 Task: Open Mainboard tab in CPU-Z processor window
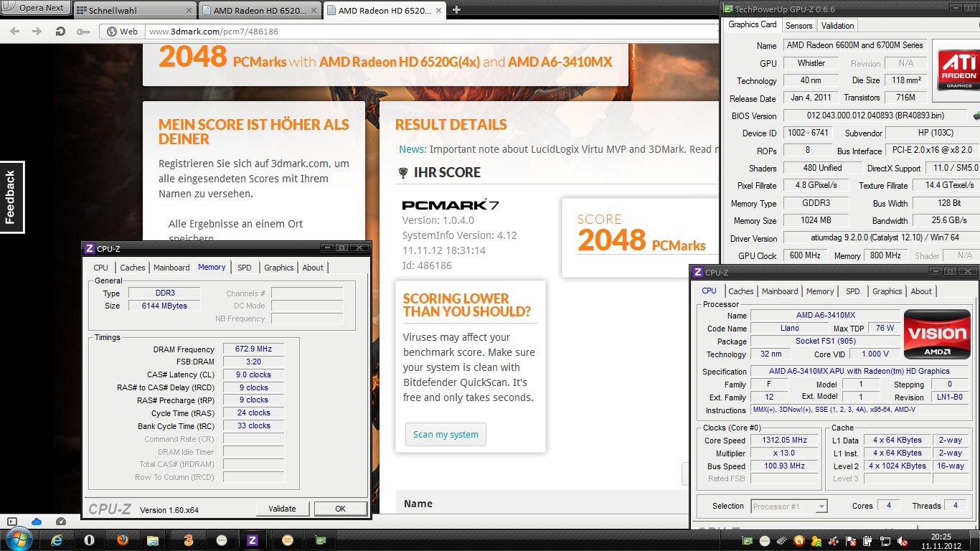coord(780,291)
